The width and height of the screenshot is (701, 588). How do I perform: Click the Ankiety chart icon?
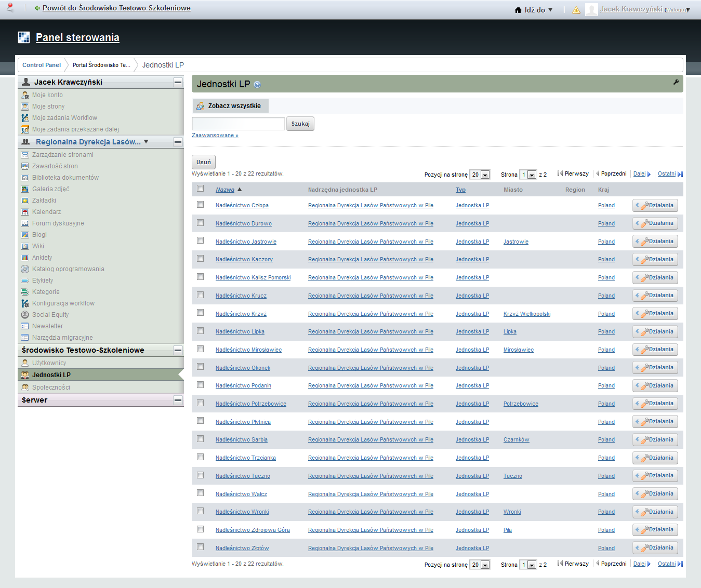tap(25, 258)
